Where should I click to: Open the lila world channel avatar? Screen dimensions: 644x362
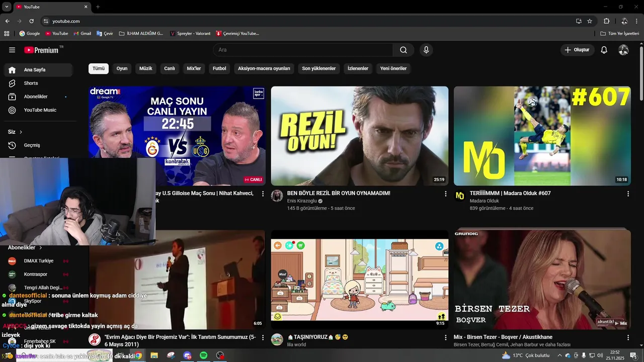277,339
